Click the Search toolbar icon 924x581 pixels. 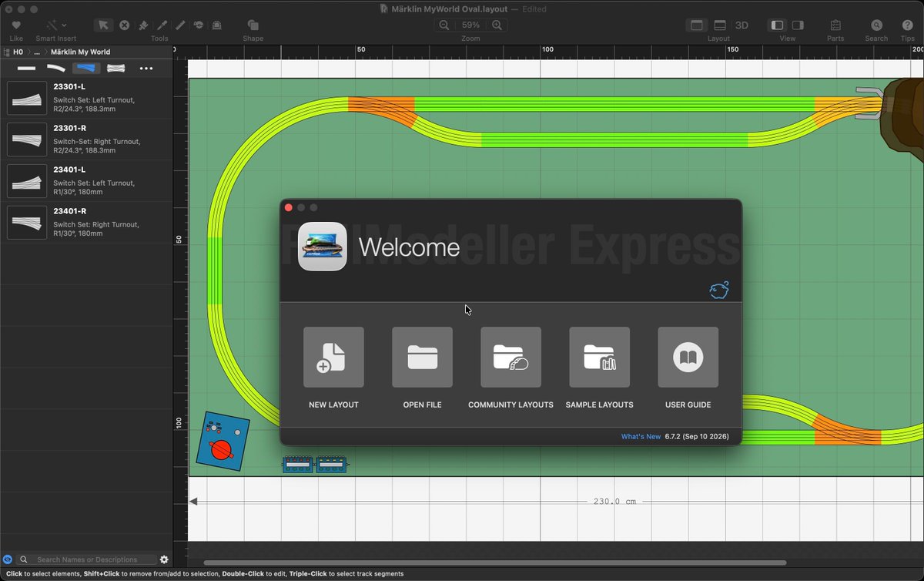[876, 25]
